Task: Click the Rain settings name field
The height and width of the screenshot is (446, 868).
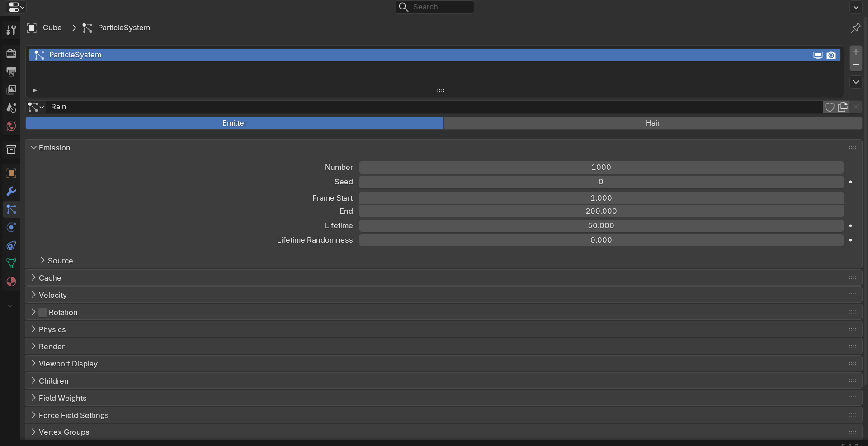Action: (434, 107)
